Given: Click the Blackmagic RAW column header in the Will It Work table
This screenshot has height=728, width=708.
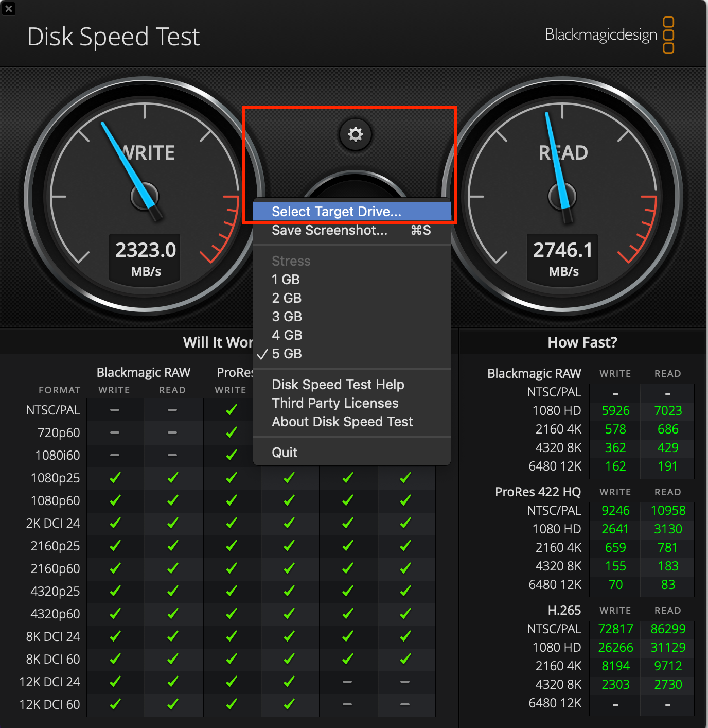Looking at the screenshot, I should [144, 373].
